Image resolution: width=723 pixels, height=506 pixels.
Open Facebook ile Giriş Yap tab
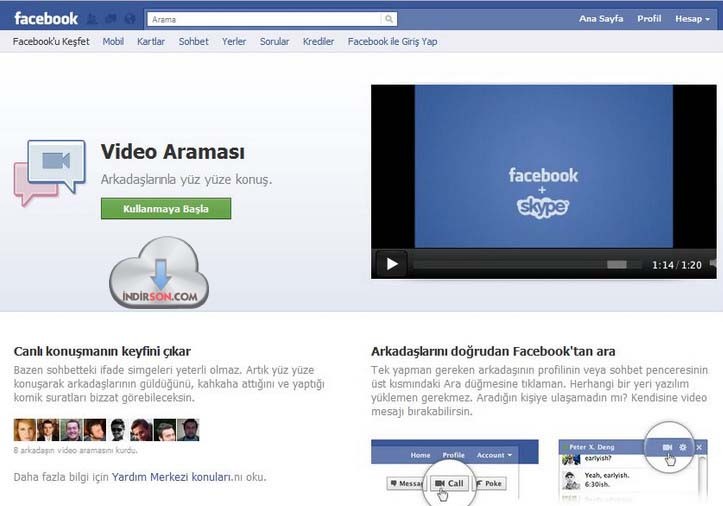[392, 42]
